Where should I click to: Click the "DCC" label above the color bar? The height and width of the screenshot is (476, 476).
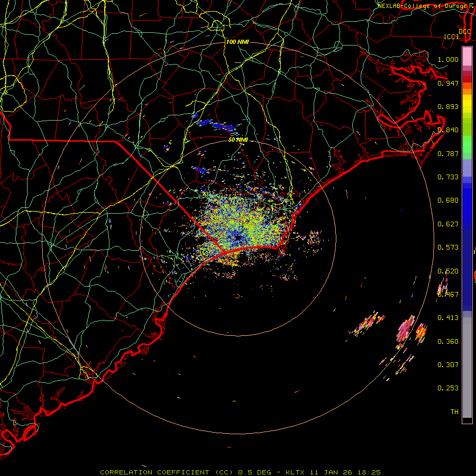coord(464,32)
